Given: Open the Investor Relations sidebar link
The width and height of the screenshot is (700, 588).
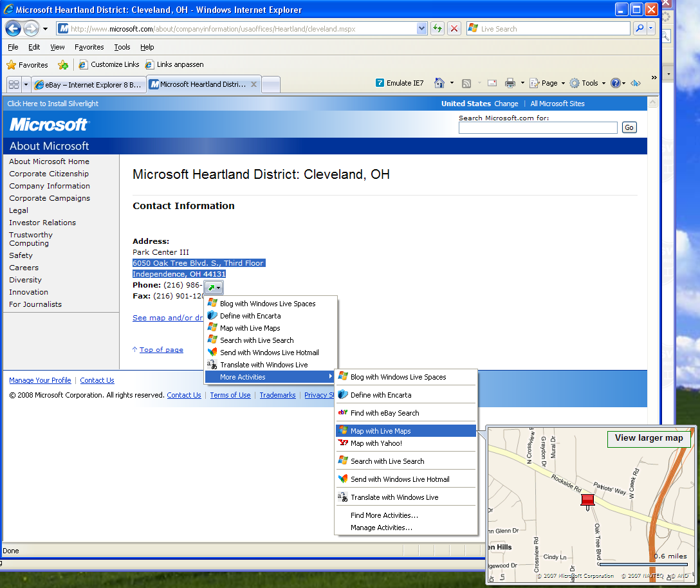Looking at the screenshot, I should point(42,223).
